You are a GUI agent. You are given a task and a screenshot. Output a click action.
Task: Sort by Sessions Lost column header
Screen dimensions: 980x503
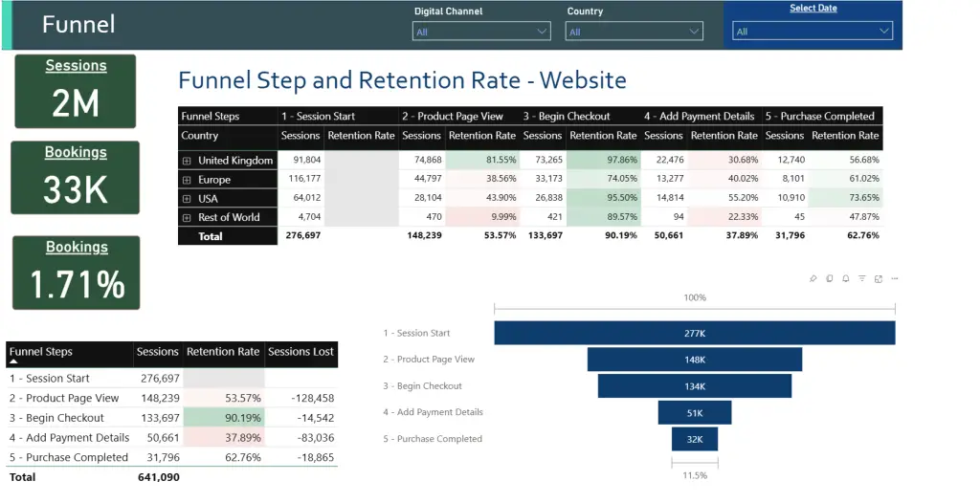pos(301,352)
